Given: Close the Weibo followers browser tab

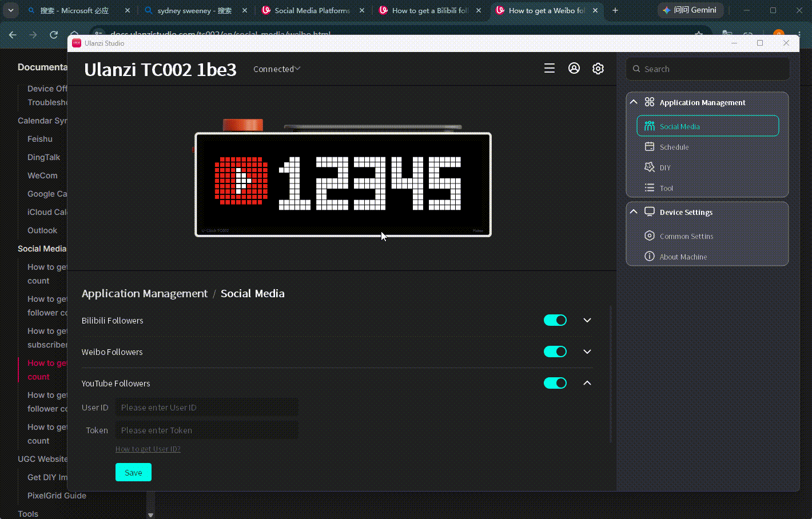Looking at the screenshot, I should click(595, 10).
